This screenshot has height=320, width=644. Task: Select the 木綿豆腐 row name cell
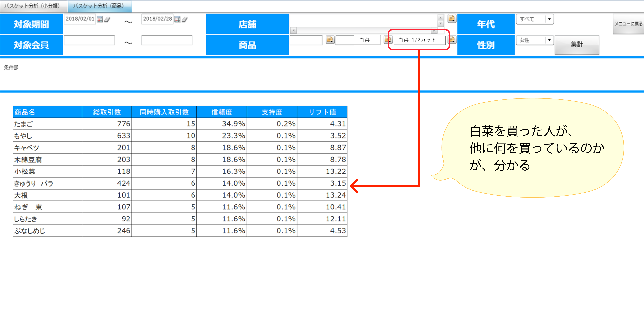pyautogui.click(x=48, y=159)
